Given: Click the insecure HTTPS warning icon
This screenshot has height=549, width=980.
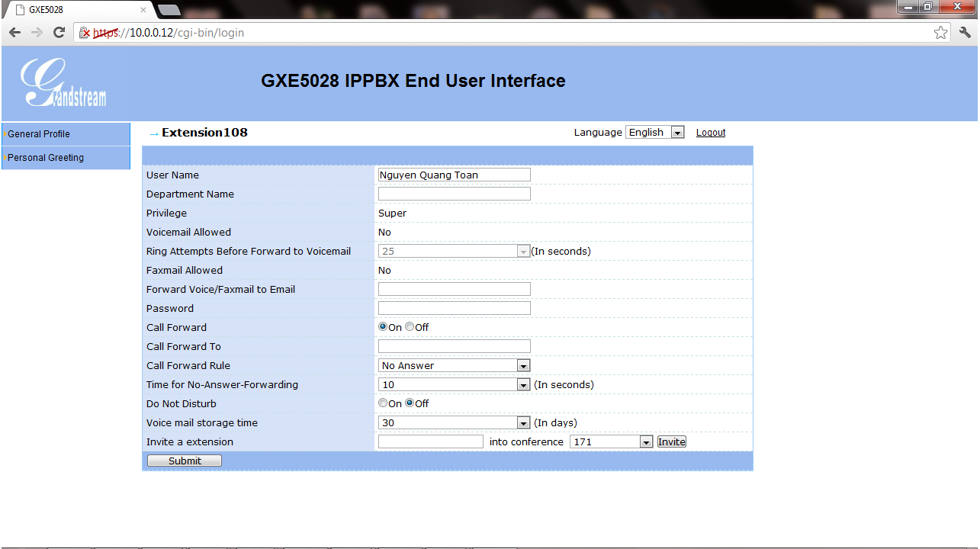Looking at the screenshot, I should point(85,33).
